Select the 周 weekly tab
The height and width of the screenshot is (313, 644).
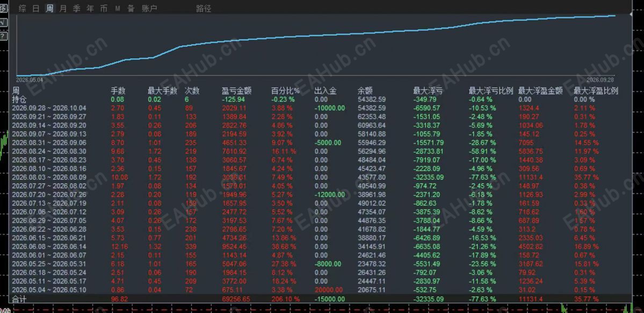50,8
